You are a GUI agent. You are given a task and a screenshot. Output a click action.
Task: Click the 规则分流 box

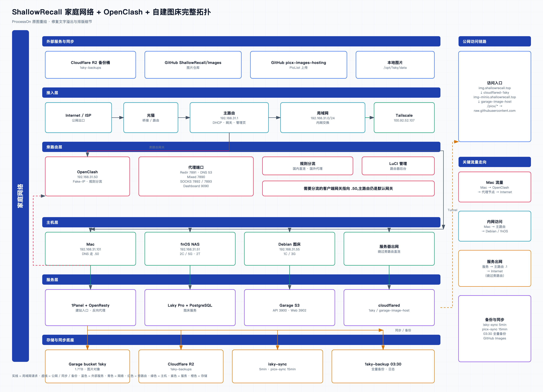click(x=308, y=166)
